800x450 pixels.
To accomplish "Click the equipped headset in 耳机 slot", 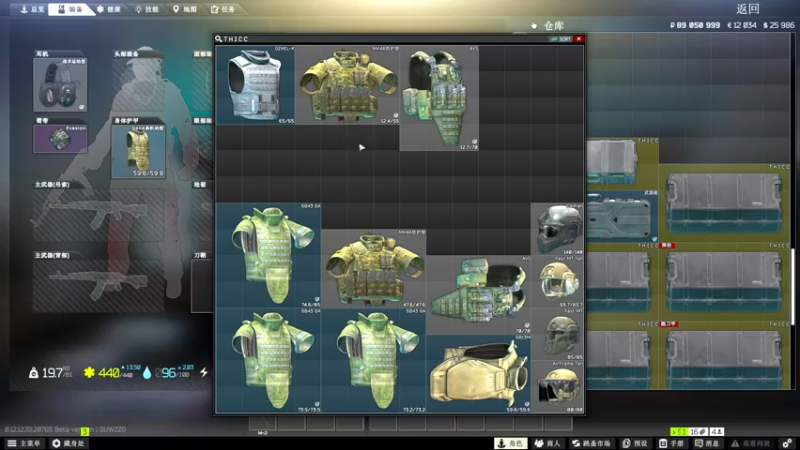I will [x=60, y=85].
